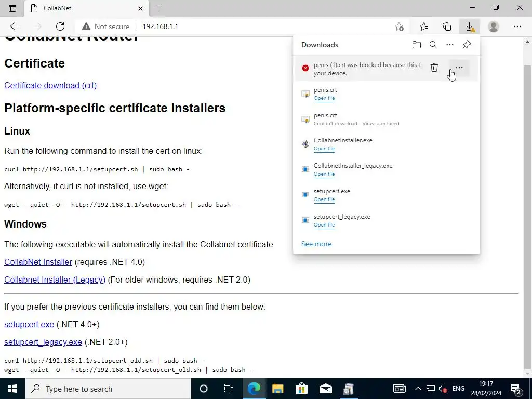
Task: Open browser Settings and more menu
Action: [x=517, y=26]
